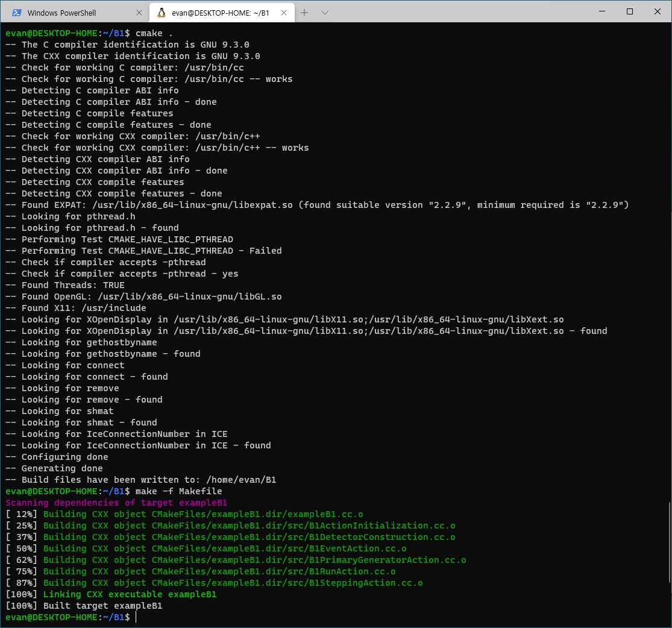
Task: Close the evan@DESKTOP-HOME tab
Action: pyautogui.click(x=284, y=13)
